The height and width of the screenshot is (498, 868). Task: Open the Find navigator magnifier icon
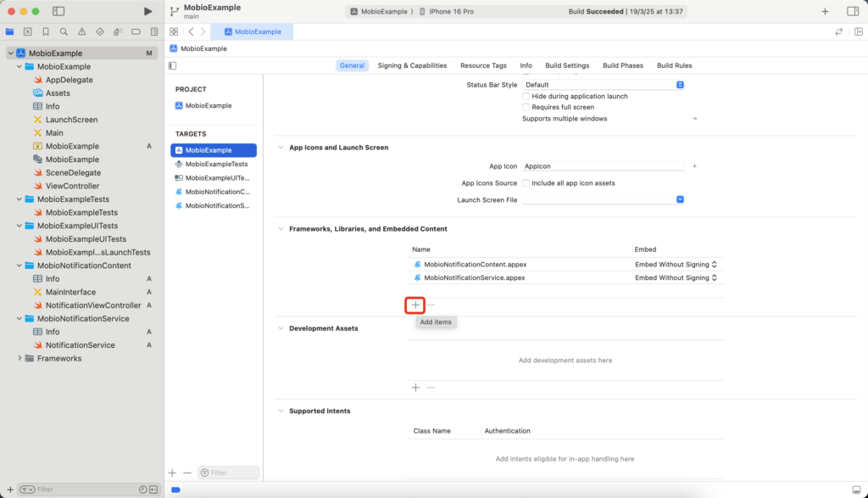64,31
